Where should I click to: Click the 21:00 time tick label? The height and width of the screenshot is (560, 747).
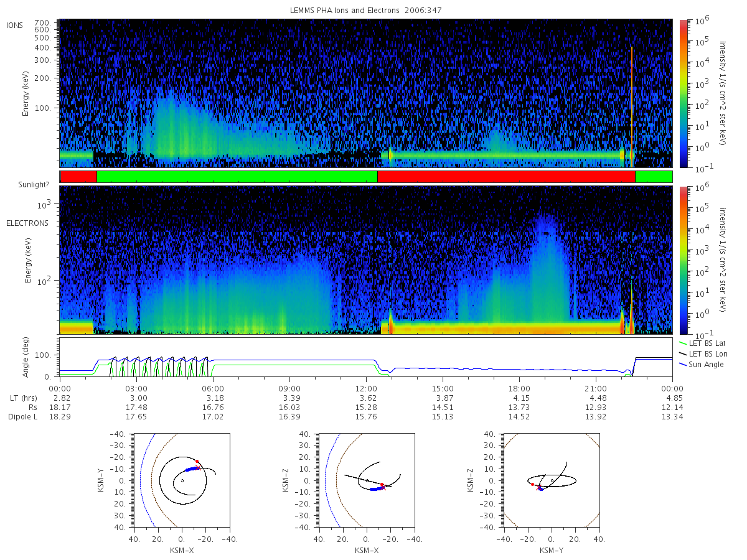pos(596,388)
